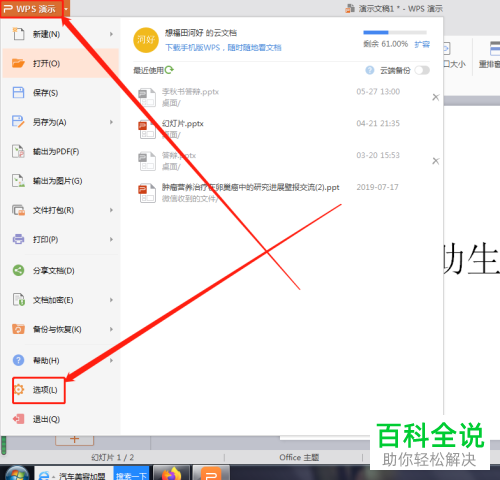Click the 备份与恢复(K) icon
The width and height of the screenshot is (500, 480).
[18, 329]
